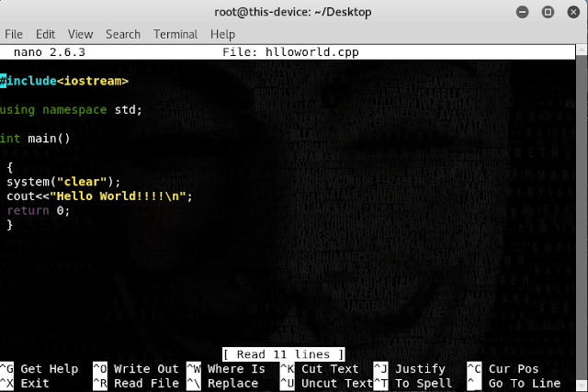Image resolution: width=588 pixels, height=392 pixels.
Task: Click the closing curly brace
Action: click(x=10, y=225)
